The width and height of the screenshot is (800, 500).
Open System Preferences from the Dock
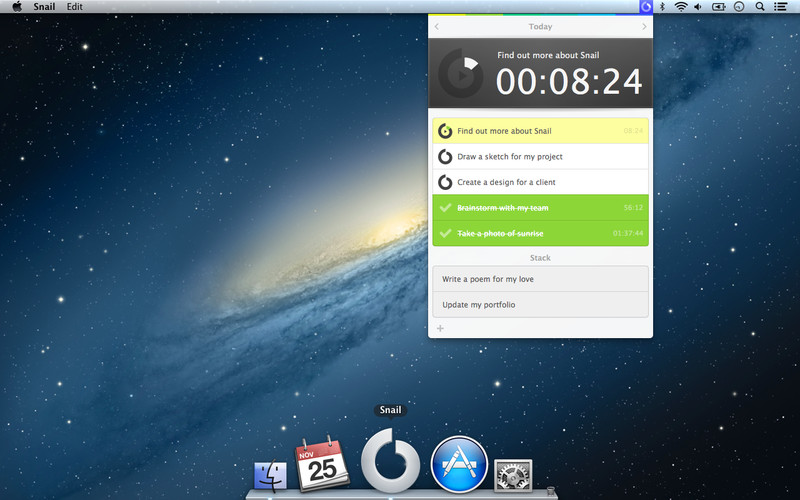(513, 476)
